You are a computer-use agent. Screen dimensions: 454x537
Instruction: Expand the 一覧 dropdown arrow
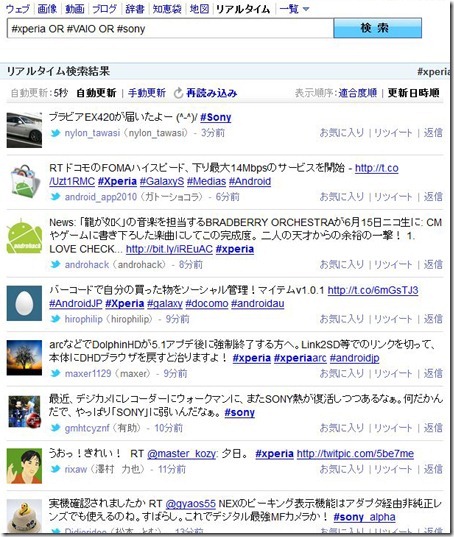click(x=306, y=9)
